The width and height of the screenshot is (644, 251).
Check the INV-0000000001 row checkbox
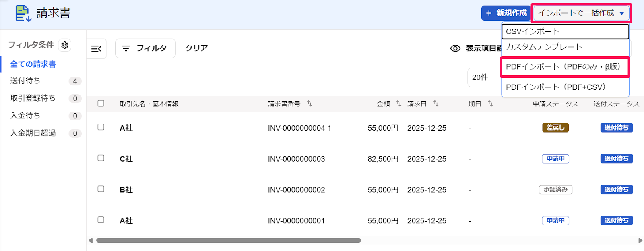[101, 220]
